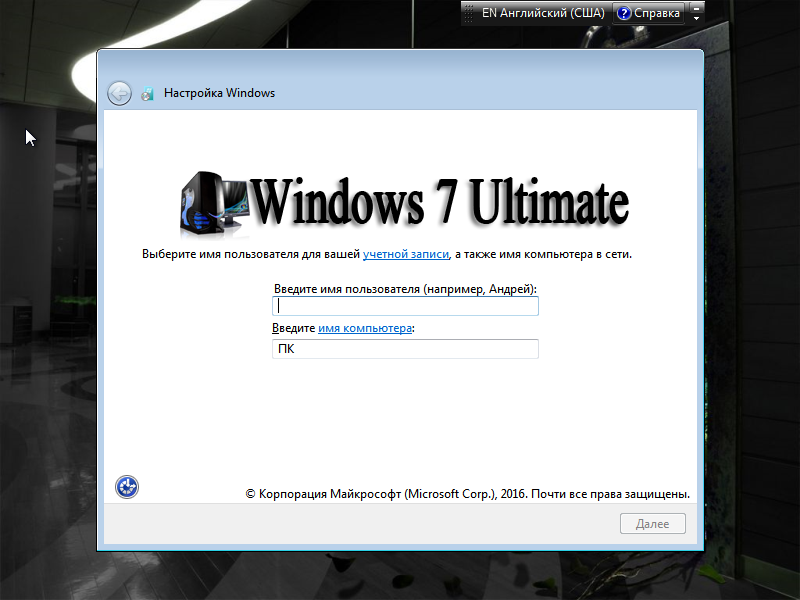Click the Настройка Windows title text
800x600 pixels.
219,93
